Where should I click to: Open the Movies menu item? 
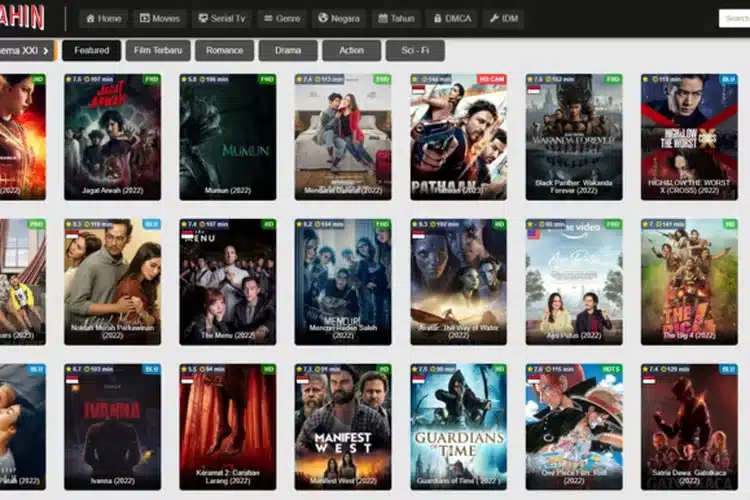click(x=160, y=19)
